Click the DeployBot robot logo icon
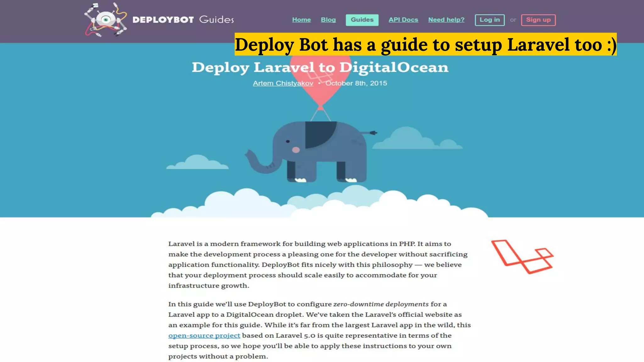This screenshot has height=362, width=644. [x=106, y=19]
